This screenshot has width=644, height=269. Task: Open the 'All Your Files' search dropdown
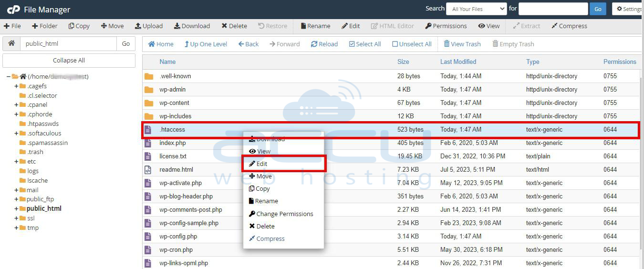[x=476, y=9]
